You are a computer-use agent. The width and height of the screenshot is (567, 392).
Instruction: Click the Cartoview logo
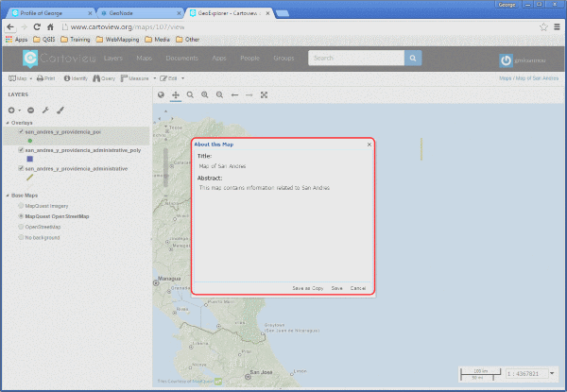(x=59, y=59)
